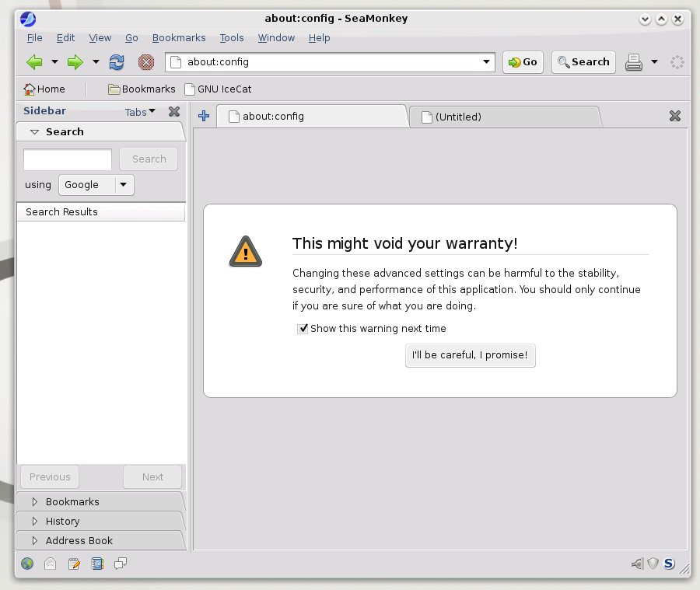
Task: Click the window resize grip in corner
Action: 684,568
